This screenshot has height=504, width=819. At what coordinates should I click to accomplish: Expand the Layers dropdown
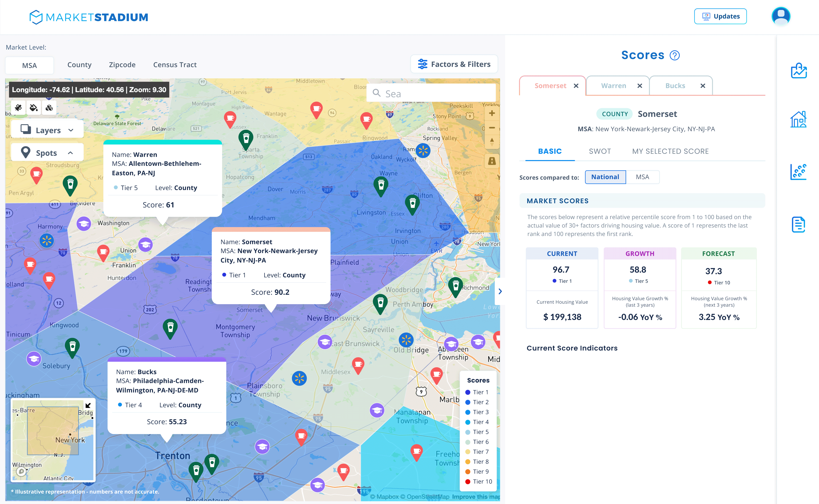[47, 130]
